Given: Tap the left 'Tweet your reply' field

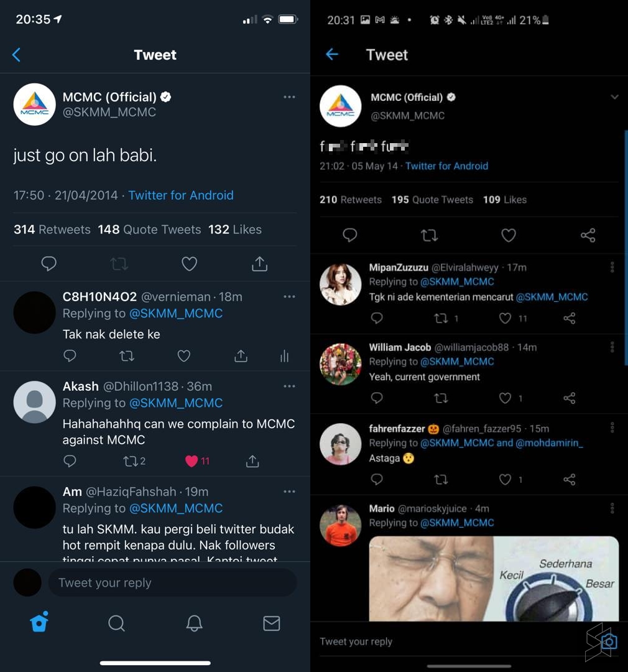Looking at the screenshot, I should point(172,583).
